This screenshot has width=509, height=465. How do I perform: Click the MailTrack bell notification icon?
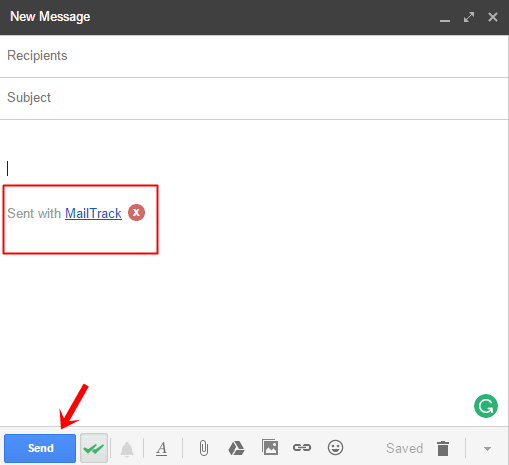coord(127,449)
